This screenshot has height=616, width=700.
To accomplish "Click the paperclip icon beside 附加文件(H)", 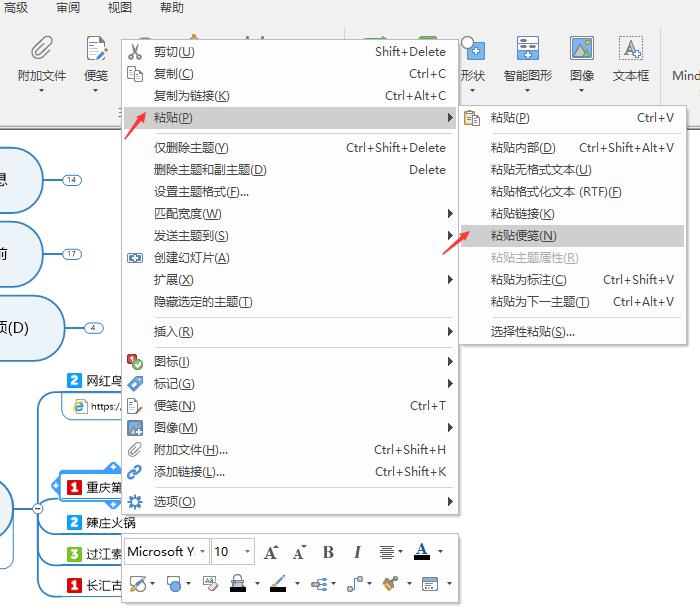I will [x=135, y=450].
